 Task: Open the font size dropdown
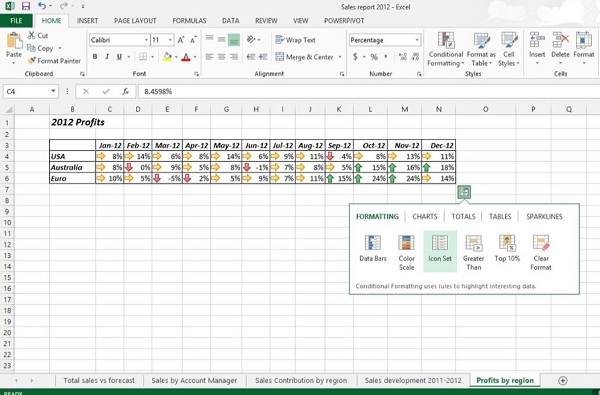click(x=170, y=40)
